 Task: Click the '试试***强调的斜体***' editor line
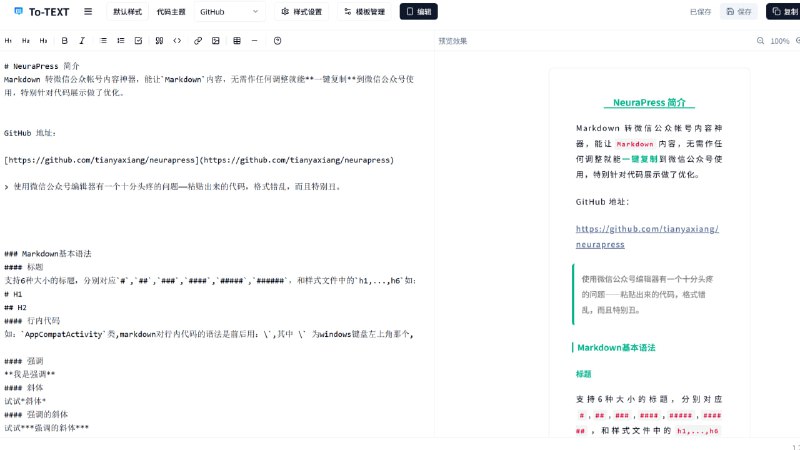click(46, 428)
